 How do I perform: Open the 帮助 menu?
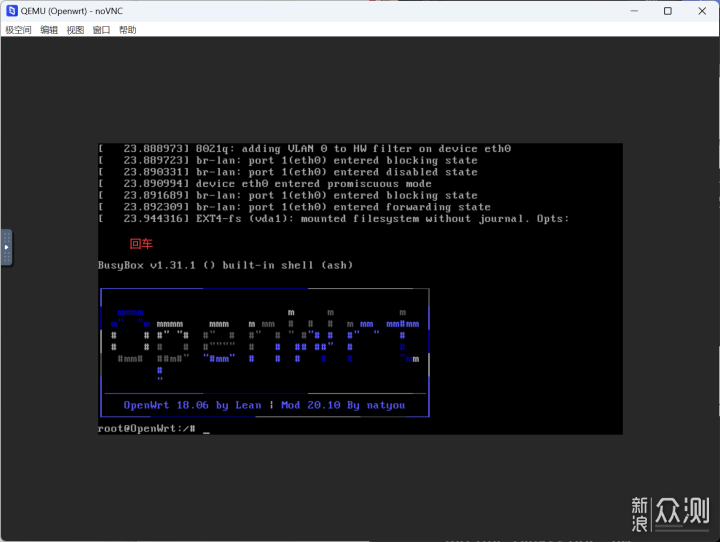127,30
